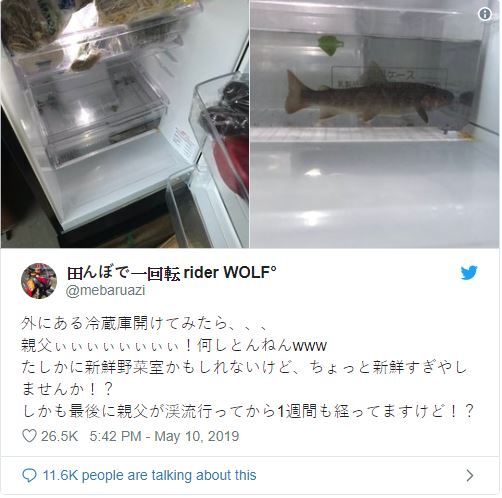Screen dimensions: 502x498
Task: Open the 5:42 PM timestamp link
Action: point(115,436)
